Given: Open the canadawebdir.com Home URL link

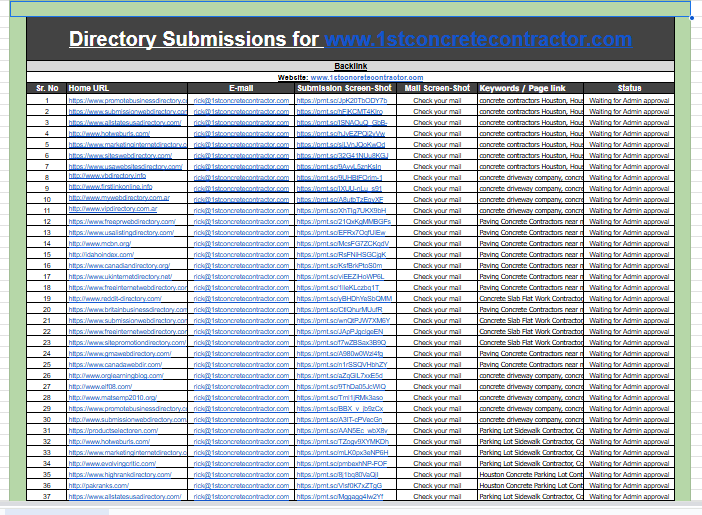Looking at the screenshot, I should 115,365.
